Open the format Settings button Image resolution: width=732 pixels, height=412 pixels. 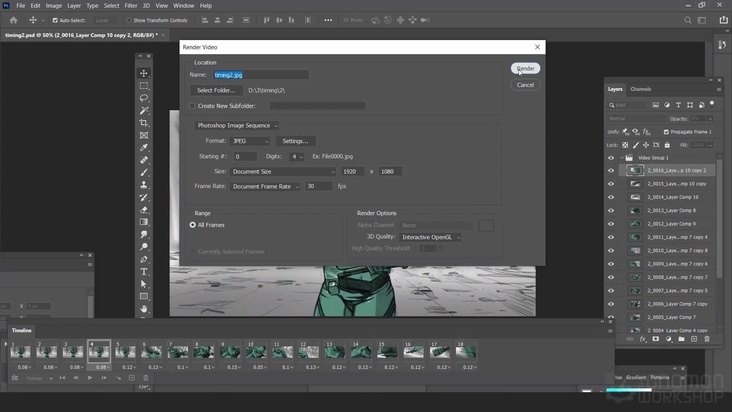click(x=295, y=141)
